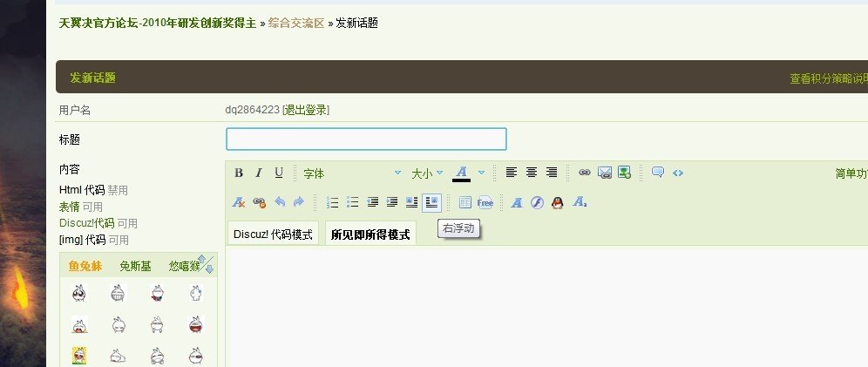Increase the indent

(392, 202)
